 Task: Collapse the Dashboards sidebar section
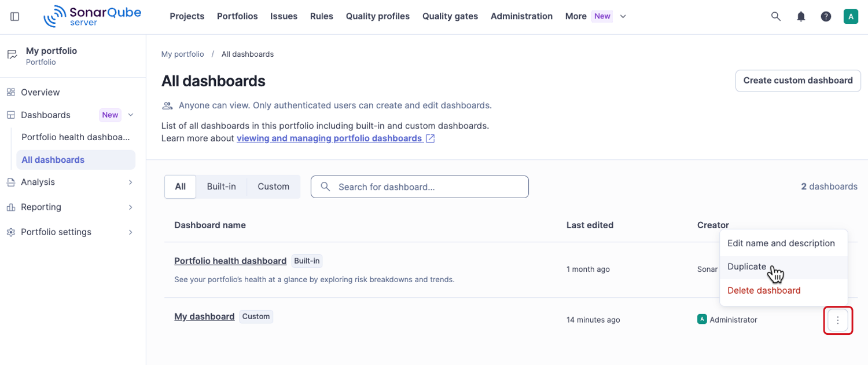tap(131, 115)
